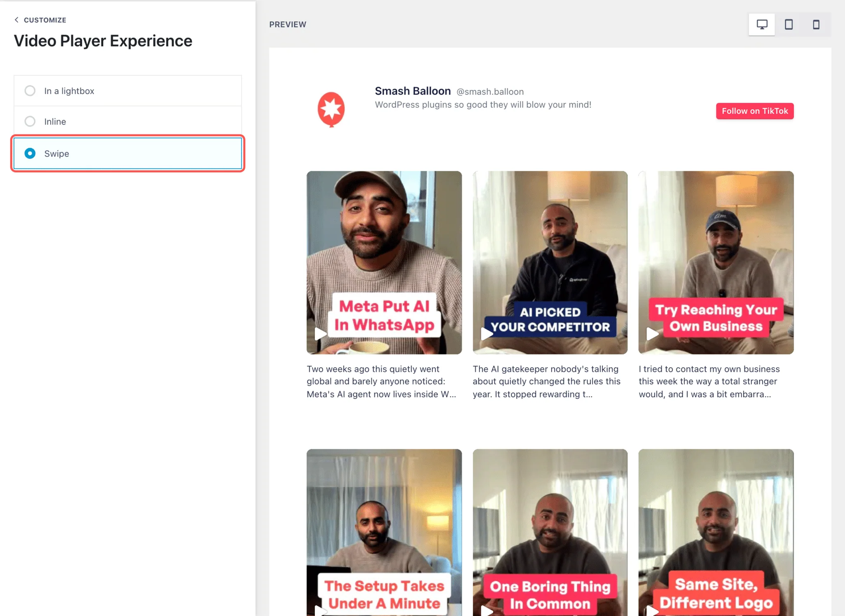The height and width of the screenshot is (616, 845).
Task: Switch preview to mobile phone view icon
Action: click(816, 24)
